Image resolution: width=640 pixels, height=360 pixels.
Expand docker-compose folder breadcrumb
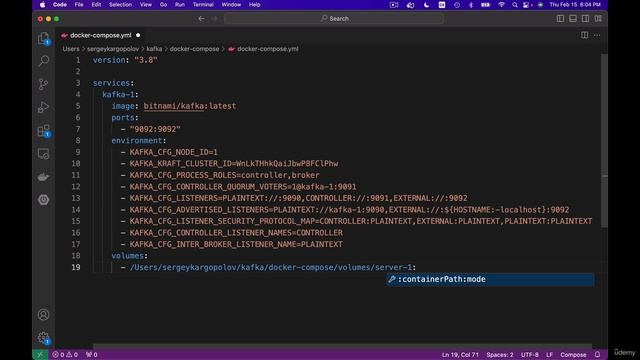tap(194, 49)
